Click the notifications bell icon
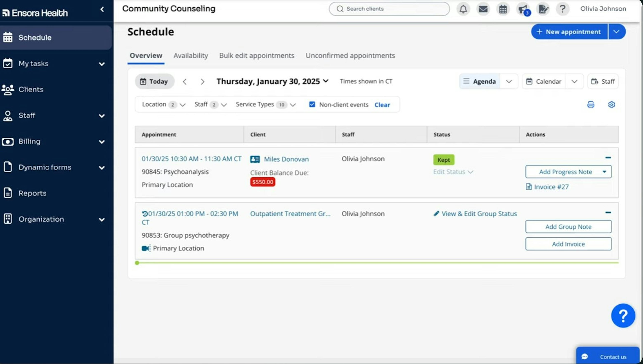The height and width of the screenshot is (364, 643). click(463, 9)
